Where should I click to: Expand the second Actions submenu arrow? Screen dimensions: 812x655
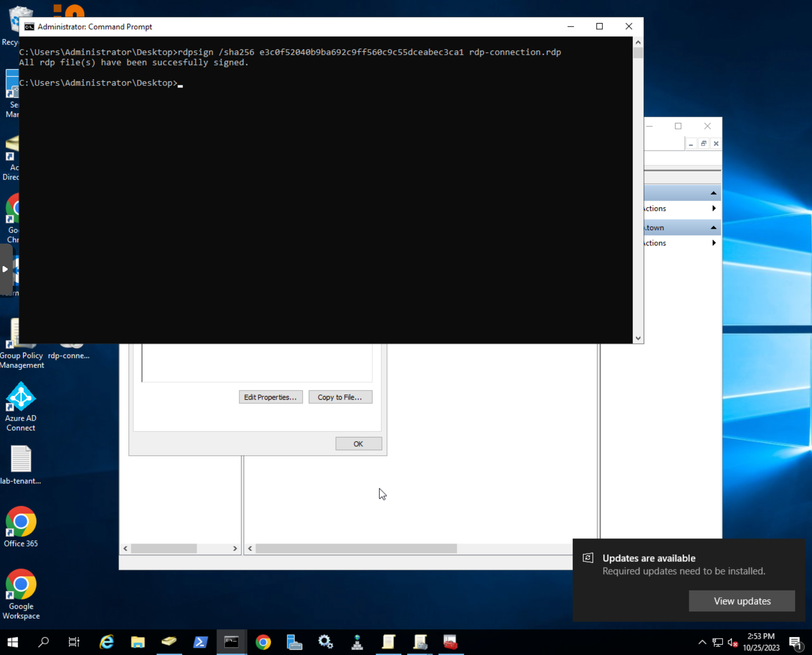714,243
